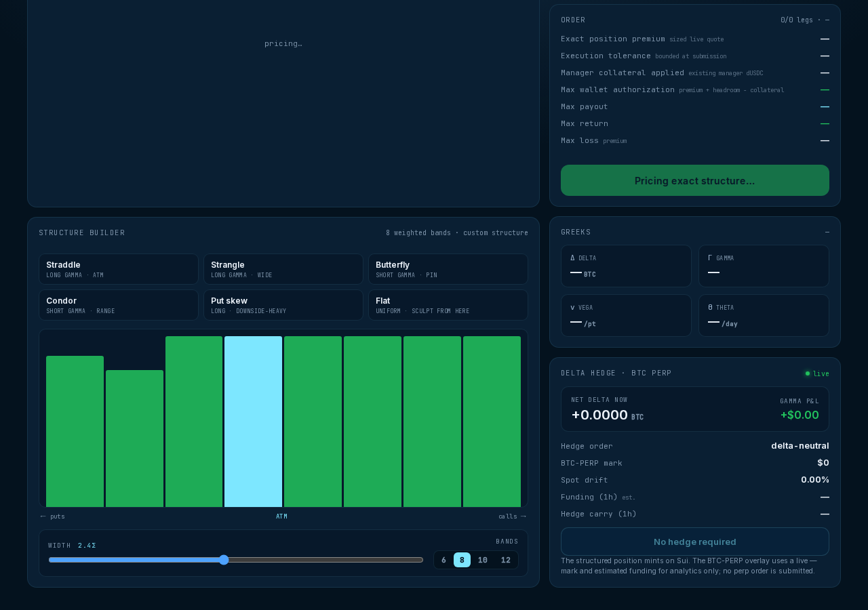Choose the Butterfly structure preset
This screenshot has height=610, width=868.
[x=448, y=269]
